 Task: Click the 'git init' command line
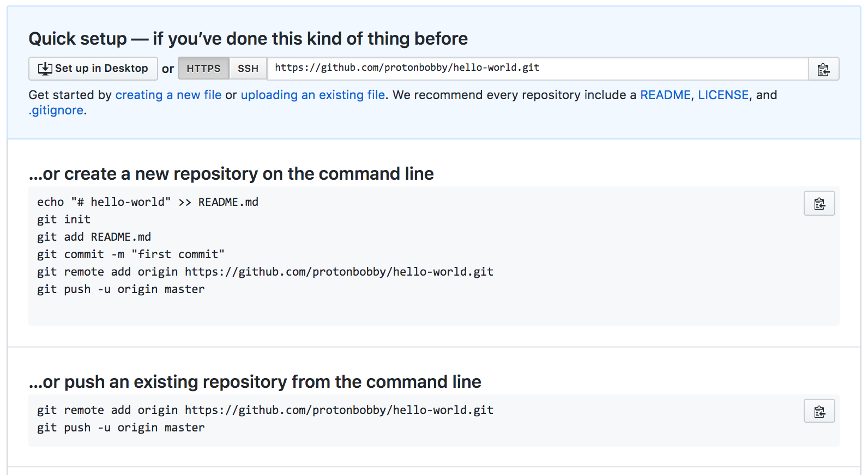(64, 220)
